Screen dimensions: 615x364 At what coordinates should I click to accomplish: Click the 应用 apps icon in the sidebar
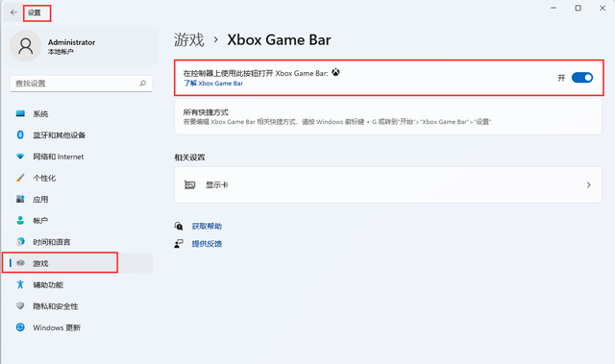point(20,199)
